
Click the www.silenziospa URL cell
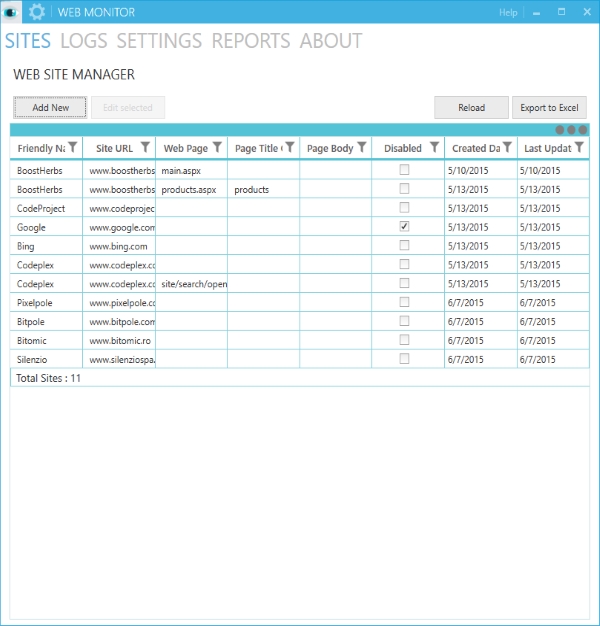tap(119, 359)
